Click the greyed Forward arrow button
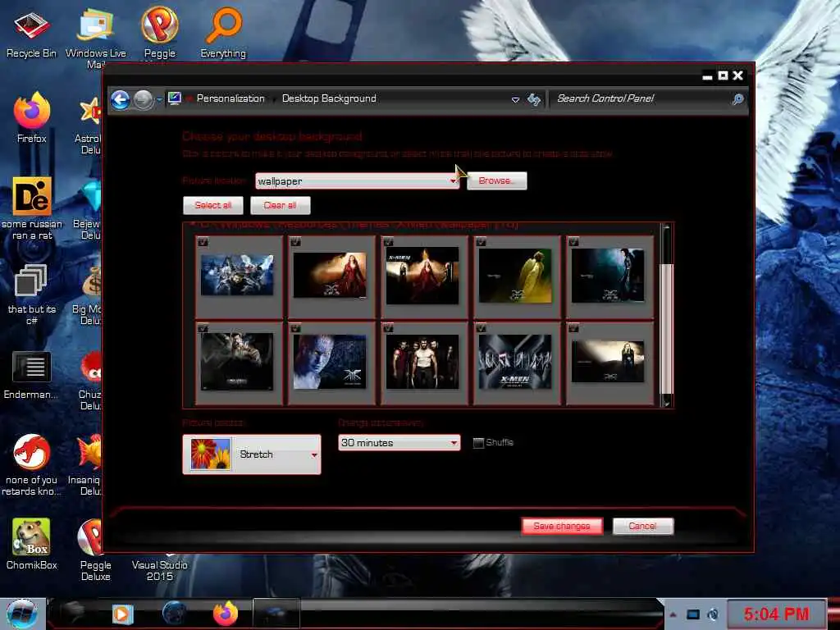Screen dimensions: 840x630 (143, 99)
